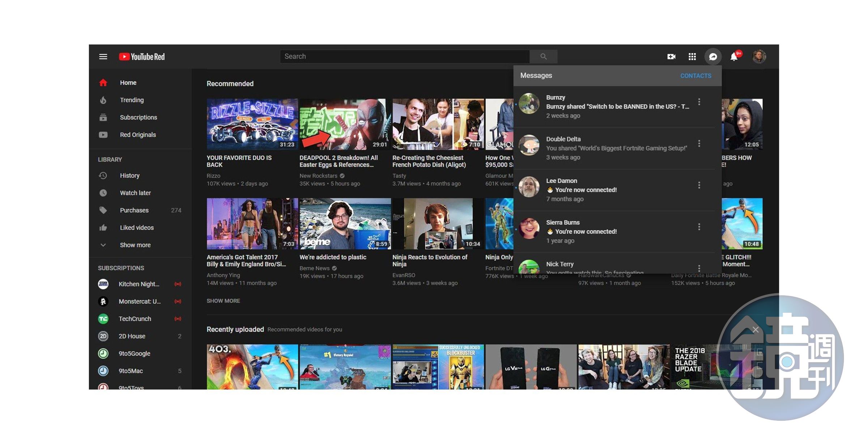Open the Beme News channel link
The image size is (868, 434).
click(314, 268)
